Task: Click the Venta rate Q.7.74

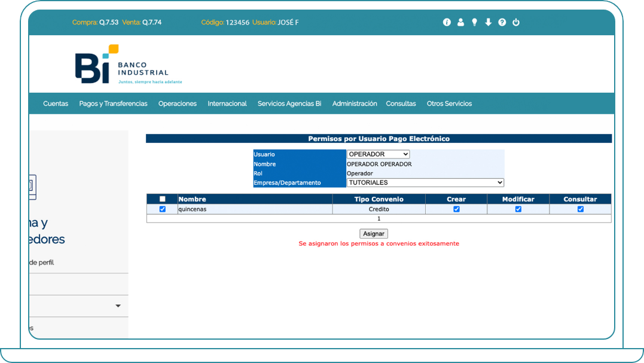Action: [142, 22]
